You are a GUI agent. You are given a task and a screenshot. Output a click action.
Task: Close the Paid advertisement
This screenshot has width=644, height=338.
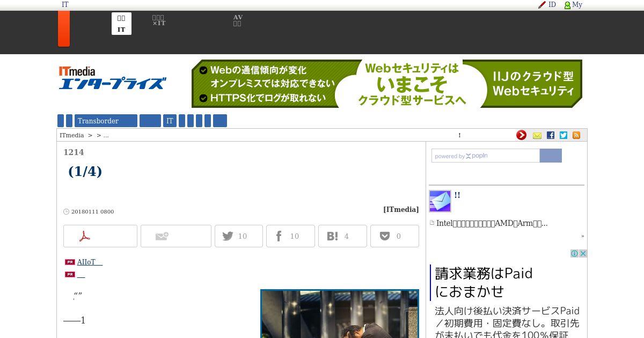(583, 253)
